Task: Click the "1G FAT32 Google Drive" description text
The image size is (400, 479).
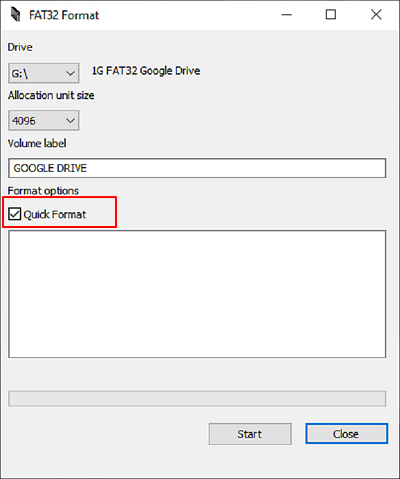Action: pos(146,71)
